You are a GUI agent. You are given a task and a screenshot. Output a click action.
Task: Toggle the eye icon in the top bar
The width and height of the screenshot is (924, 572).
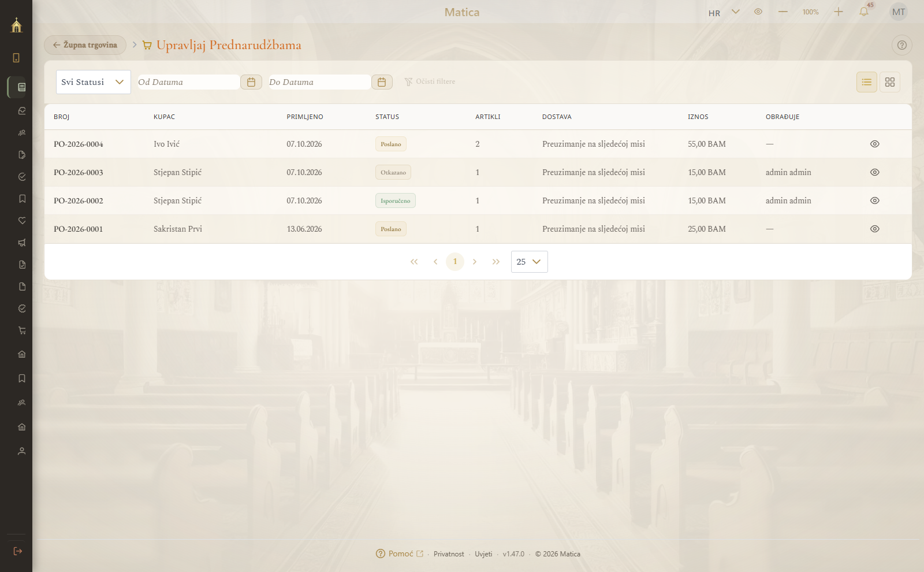coord(758,12)
